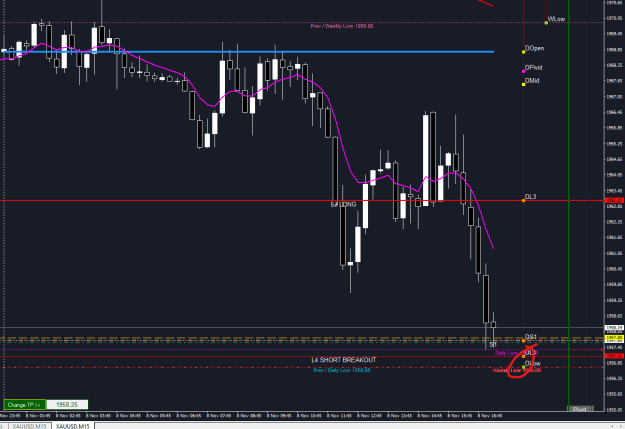Click the Pivot button at chart bottom

(580, 409)
